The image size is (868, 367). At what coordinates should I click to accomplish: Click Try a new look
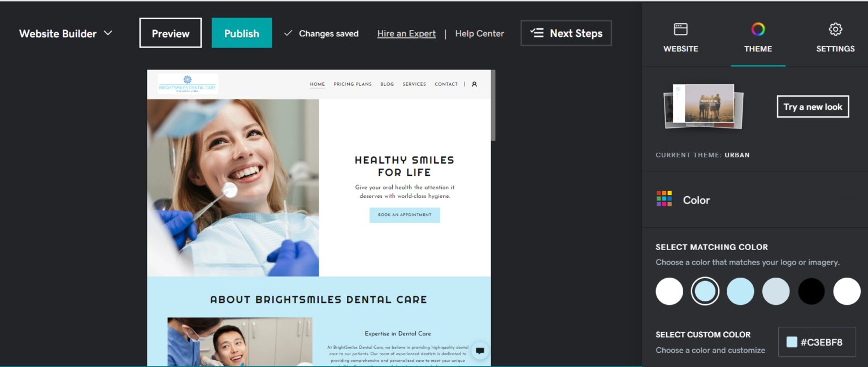point(813,106)
